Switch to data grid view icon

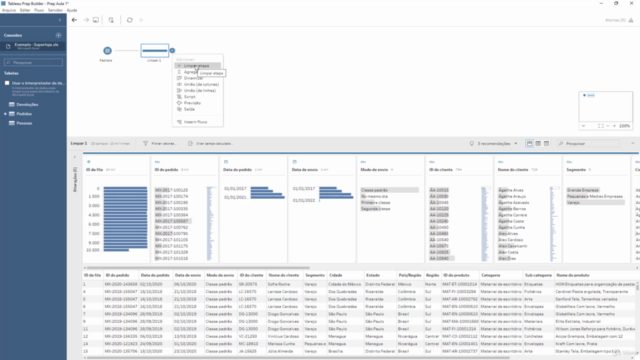coord(538,144)
